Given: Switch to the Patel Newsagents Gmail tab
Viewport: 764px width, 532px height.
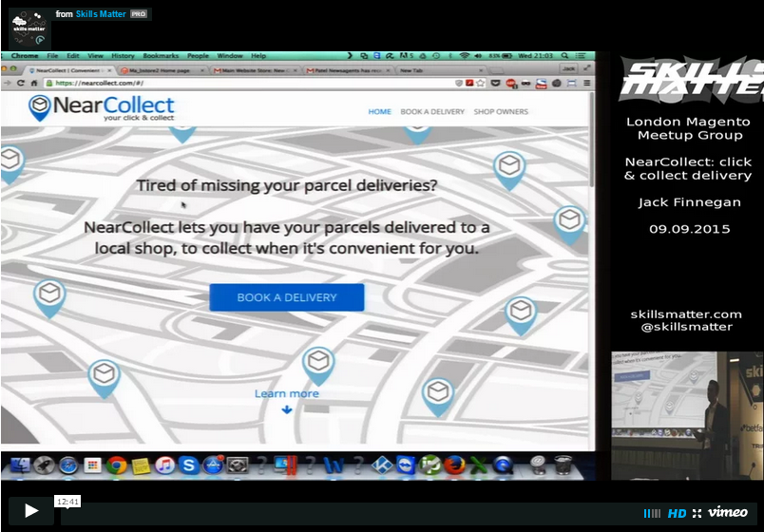Looking at the screenshot, I should coord(348,70).
